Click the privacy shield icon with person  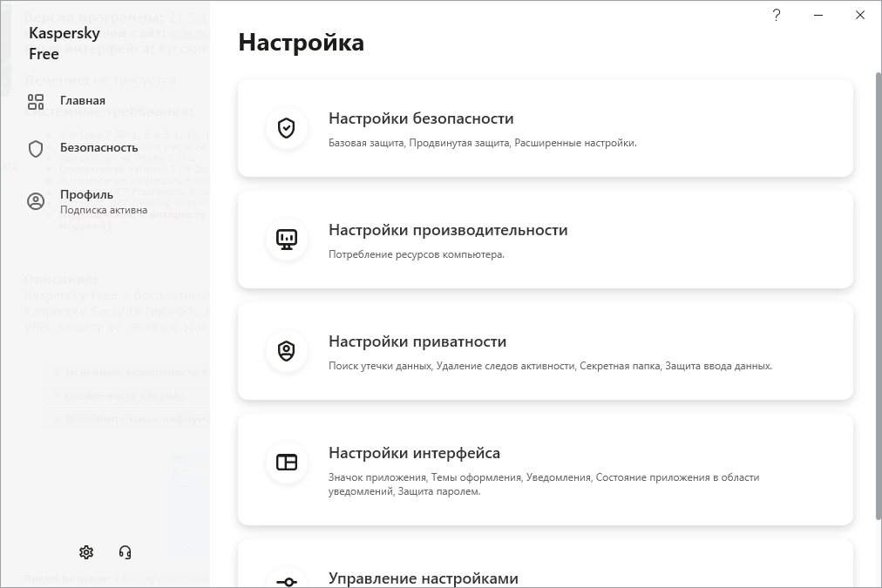[287, 351]
